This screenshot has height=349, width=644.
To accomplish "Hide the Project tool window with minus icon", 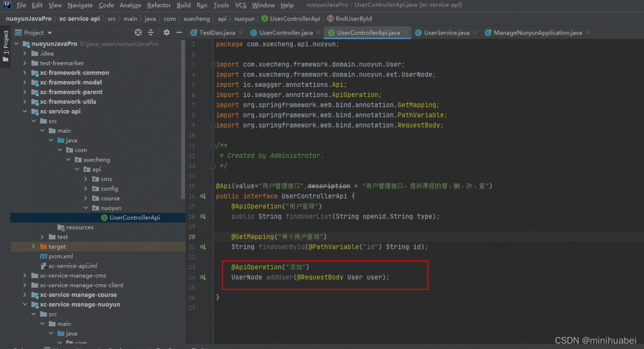I will click(x=179, y=32).
